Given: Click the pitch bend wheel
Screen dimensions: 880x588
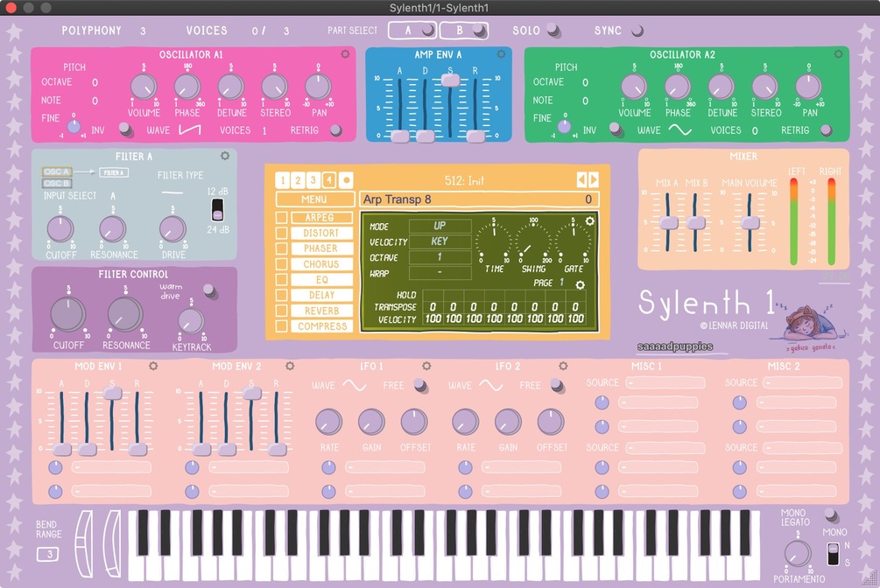Looking at the screenshot, I should 85,543.
